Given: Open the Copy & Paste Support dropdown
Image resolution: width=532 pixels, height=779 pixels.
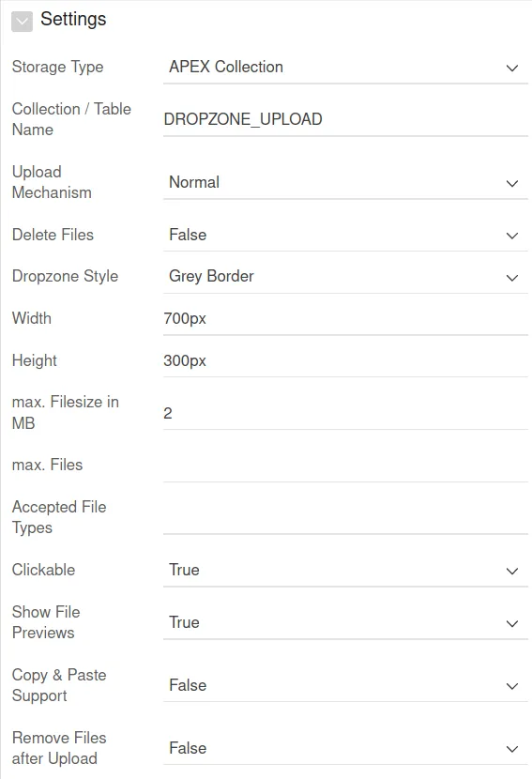Looking at the screenshot, I should click(x=345, y=685).
